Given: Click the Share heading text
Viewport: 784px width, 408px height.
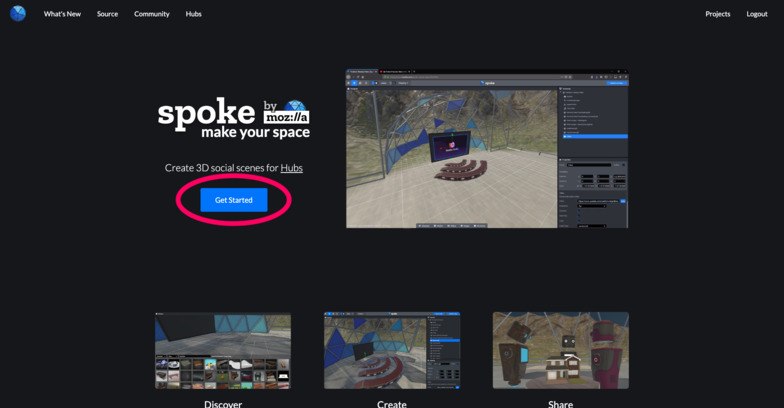Looking at the screenshot, I should click(560, 404).
